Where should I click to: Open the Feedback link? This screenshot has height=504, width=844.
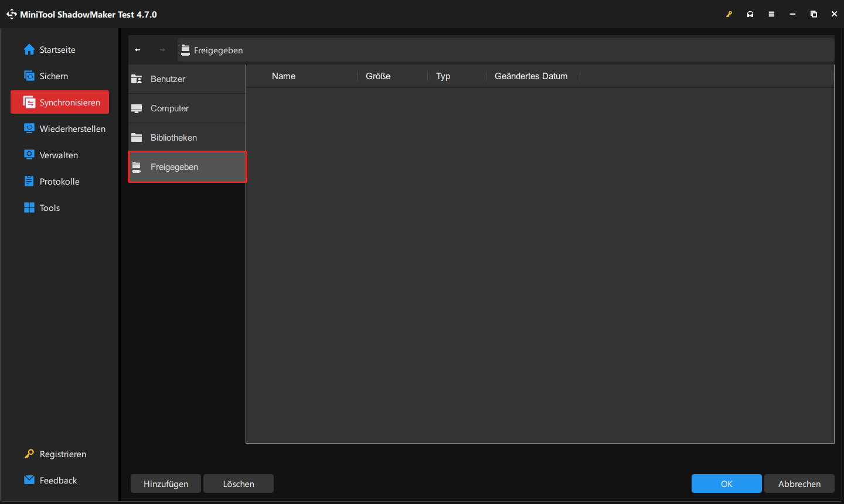60,481
